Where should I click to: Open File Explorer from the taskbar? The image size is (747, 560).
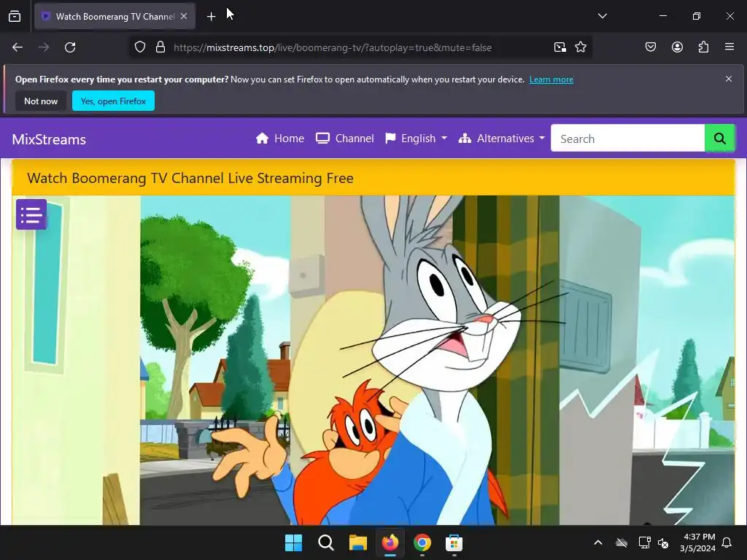click(357, 542)
